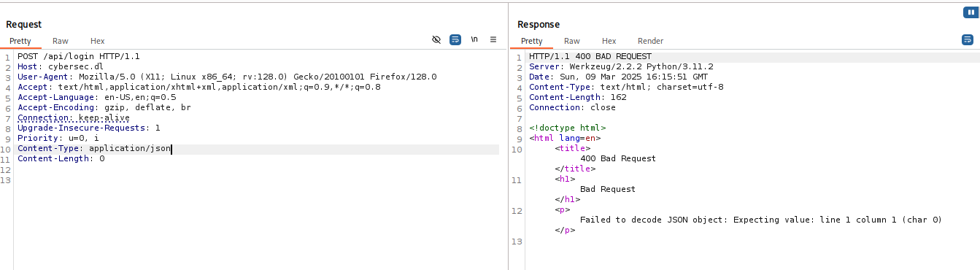Image resolution: width=980 pixels, height=270 pixels.
Task: Switch Request view to Raw tab
Action: pos(61,42)
